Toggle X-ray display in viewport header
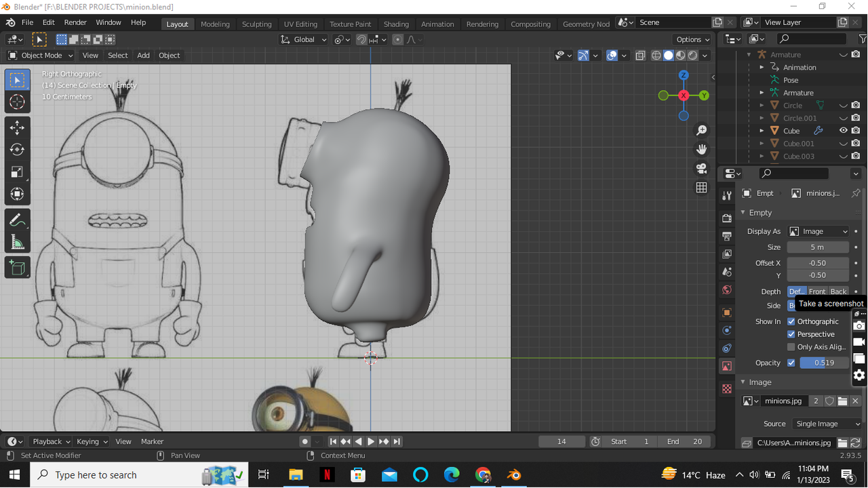 click(640, 56)
